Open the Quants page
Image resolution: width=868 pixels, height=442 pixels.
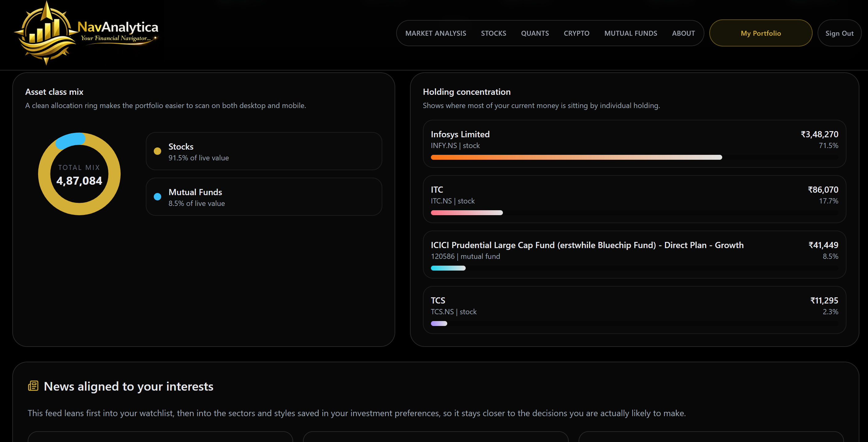point(535,33)
